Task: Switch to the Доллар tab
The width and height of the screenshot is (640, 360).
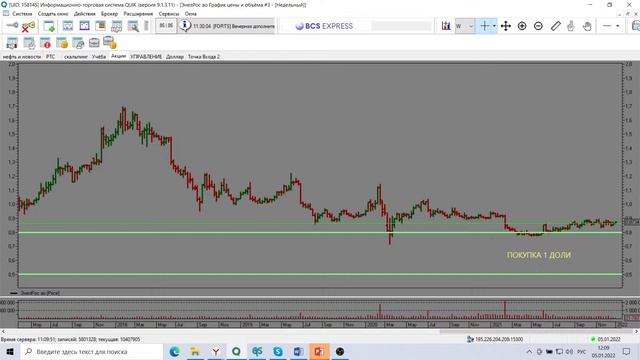Action: pyautogui.click(x=175, y=57)
